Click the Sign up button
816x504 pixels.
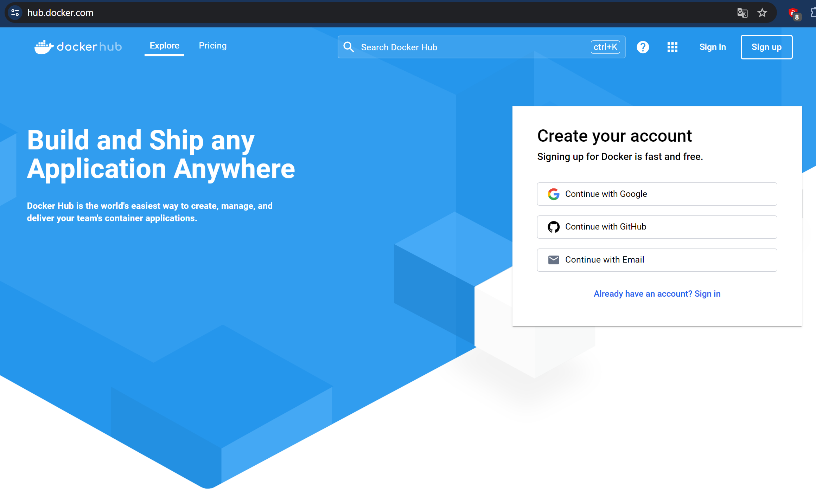766,47
